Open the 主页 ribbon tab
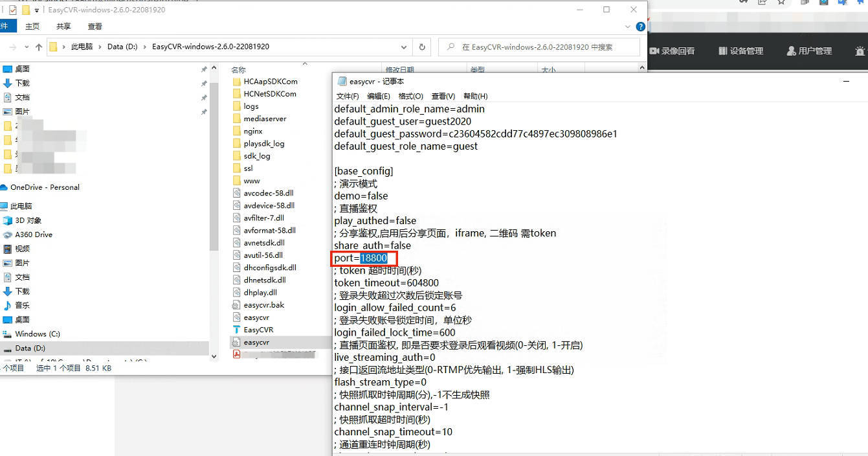 32,27
